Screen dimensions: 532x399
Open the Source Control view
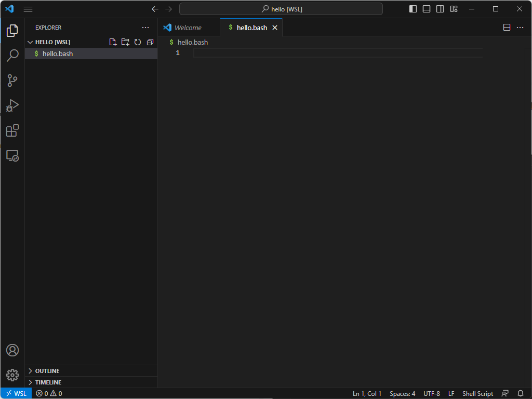pos(12,81)
